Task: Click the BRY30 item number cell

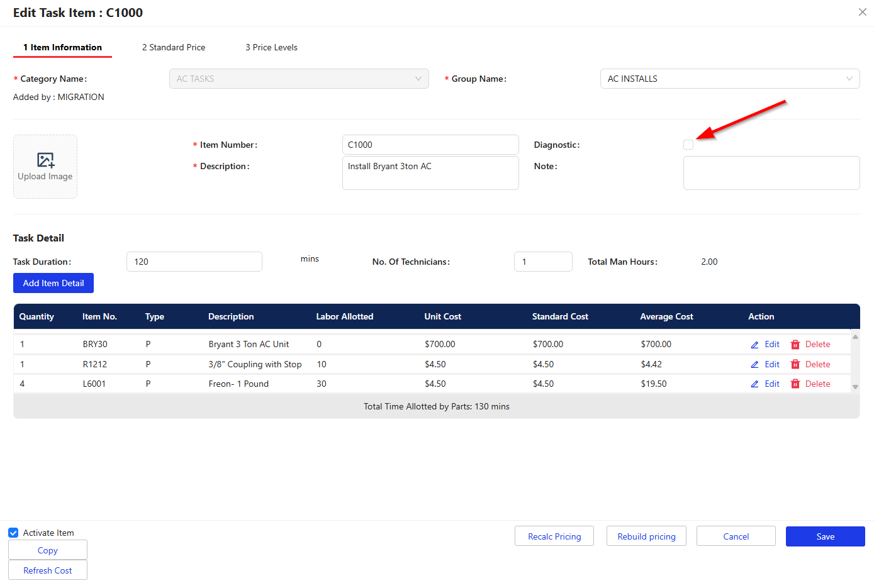Action: (95, 345)
